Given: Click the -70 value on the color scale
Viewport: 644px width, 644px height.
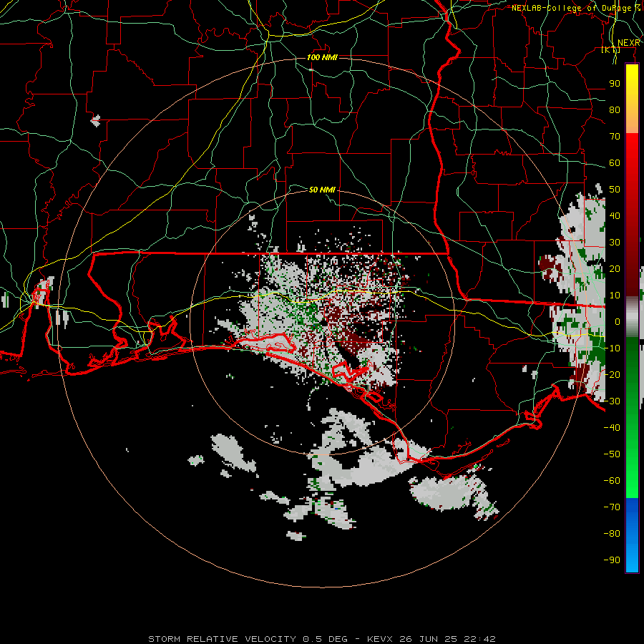Looking at the screenshot, I should [x=612, y=507].
